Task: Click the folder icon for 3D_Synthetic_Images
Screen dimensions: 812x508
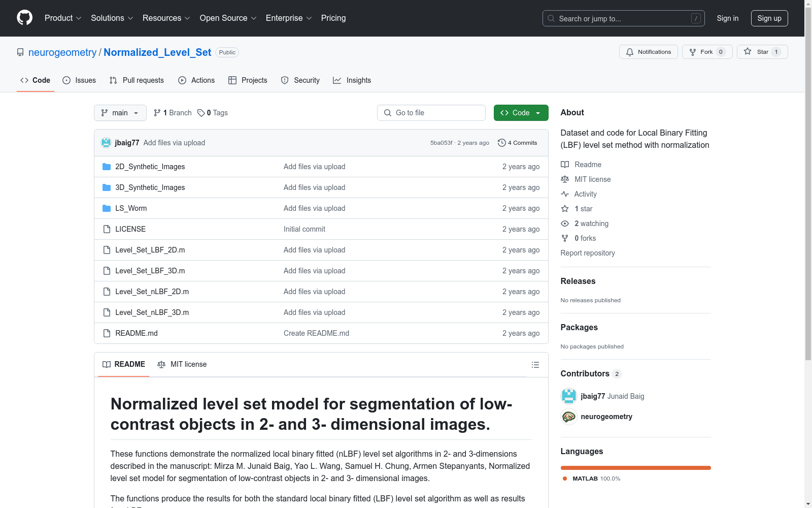Action: (x=107, y=187)
